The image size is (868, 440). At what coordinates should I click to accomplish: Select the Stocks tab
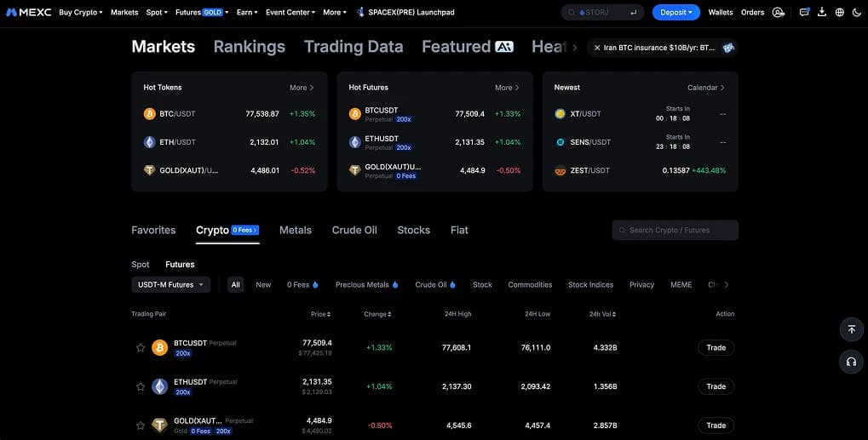point(413,230)
